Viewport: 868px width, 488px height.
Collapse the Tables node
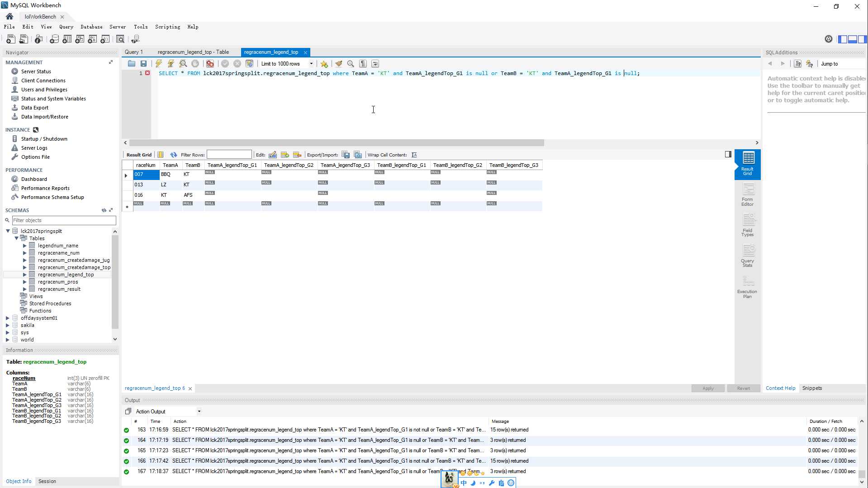(x=16, y=238)
